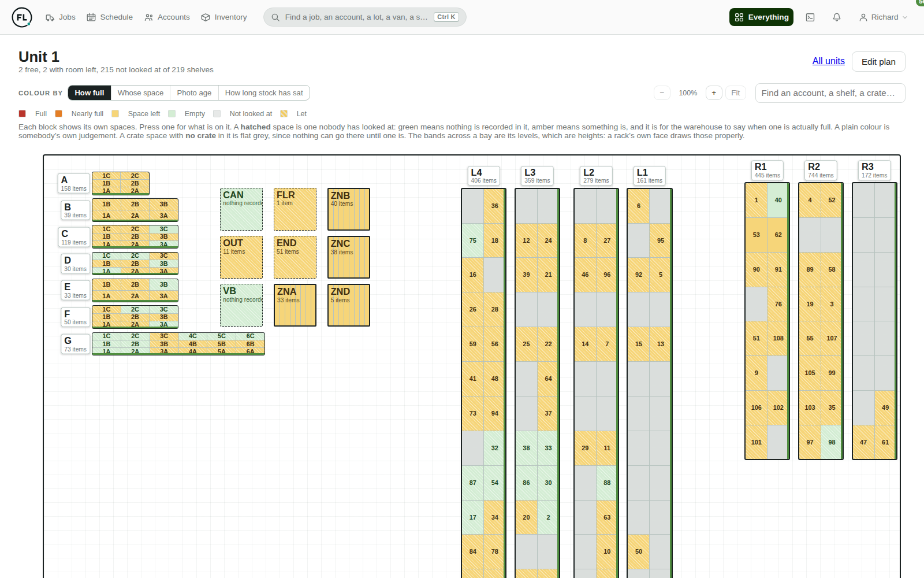
Task: Click the FL logo icon
Action: tap(22, 17)
